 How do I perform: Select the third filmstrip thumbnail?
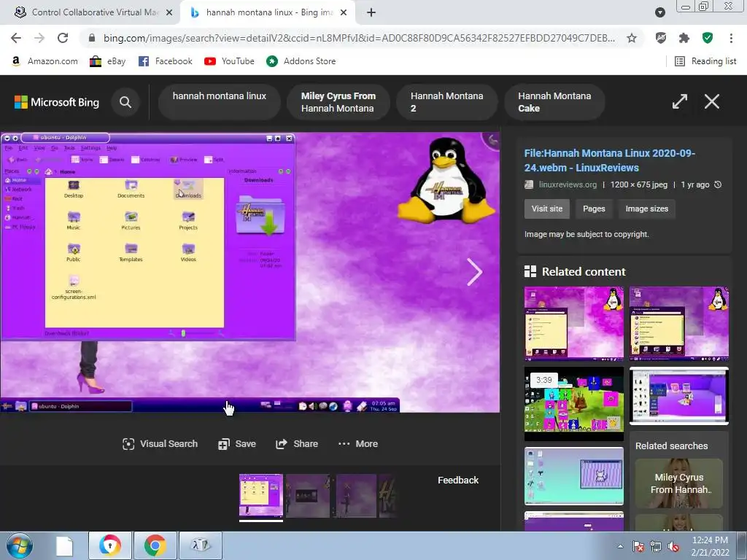click(x=355, y=496)
